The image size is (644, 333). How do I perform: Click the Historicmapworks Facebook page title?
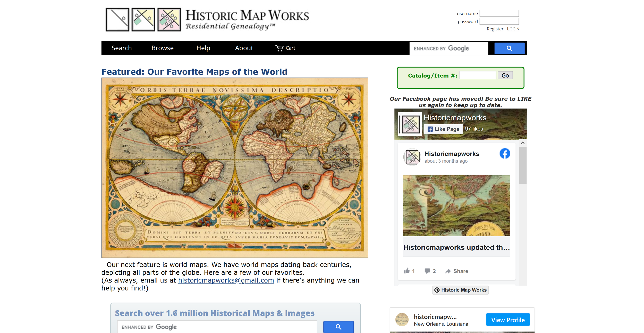[x=455, y=118]
